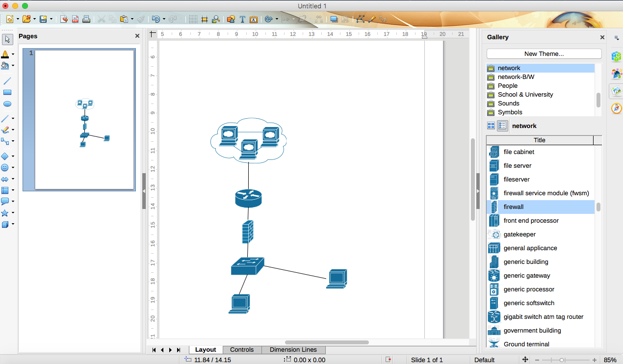623x364 pixels.
Task: Export directly as PDF
Action: (x=76, y=19)
